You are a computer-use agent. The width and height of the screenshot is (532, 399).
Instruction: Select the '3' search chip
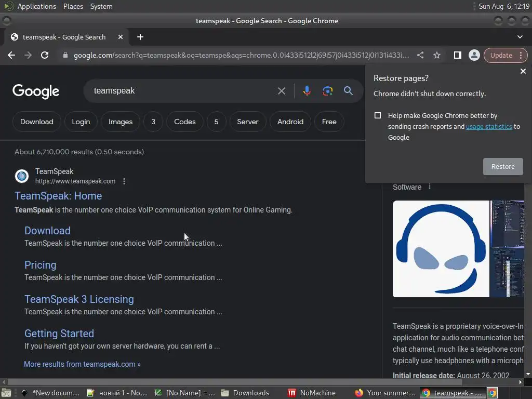click(x=153, y=122)
